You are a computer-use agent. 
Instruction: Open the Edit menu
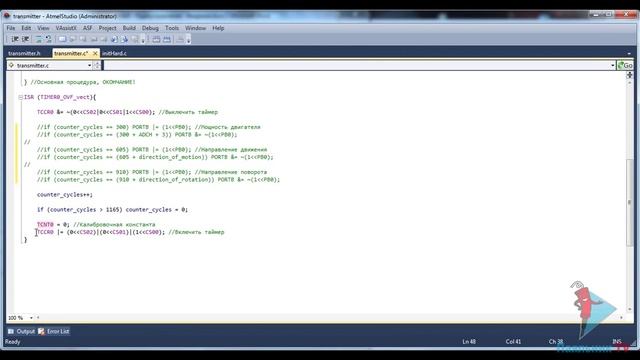(26, 28)
